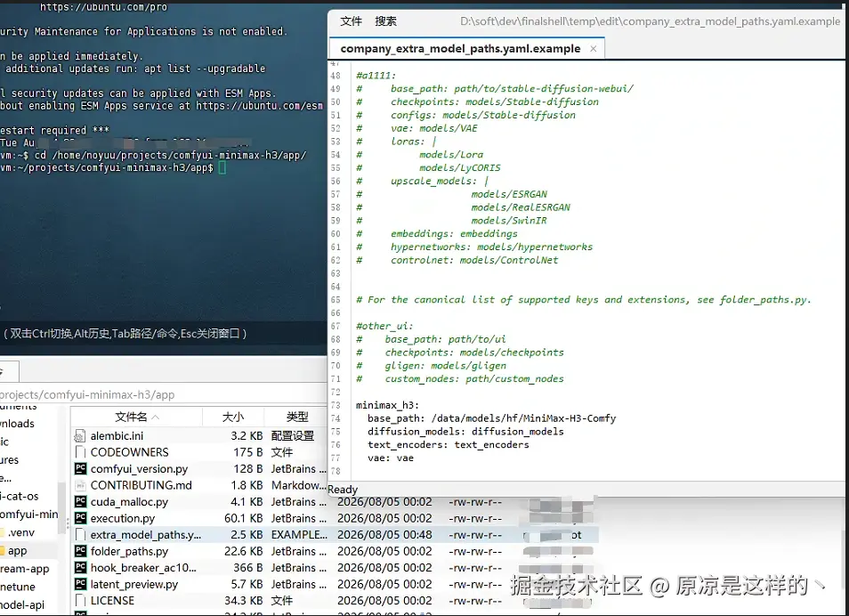This screenshot has height=616, width=849.
Task: Select the ream-app folder in tree
Action: 25,568
